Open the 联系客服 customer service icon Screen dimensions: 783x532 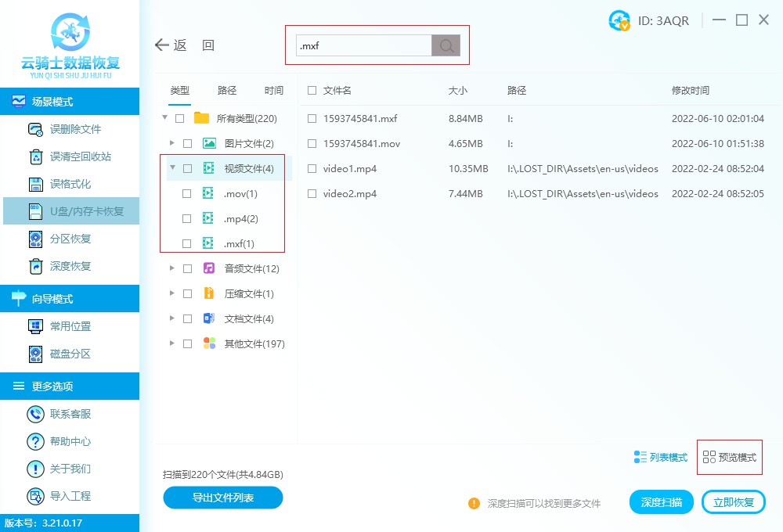click(35, 414)
